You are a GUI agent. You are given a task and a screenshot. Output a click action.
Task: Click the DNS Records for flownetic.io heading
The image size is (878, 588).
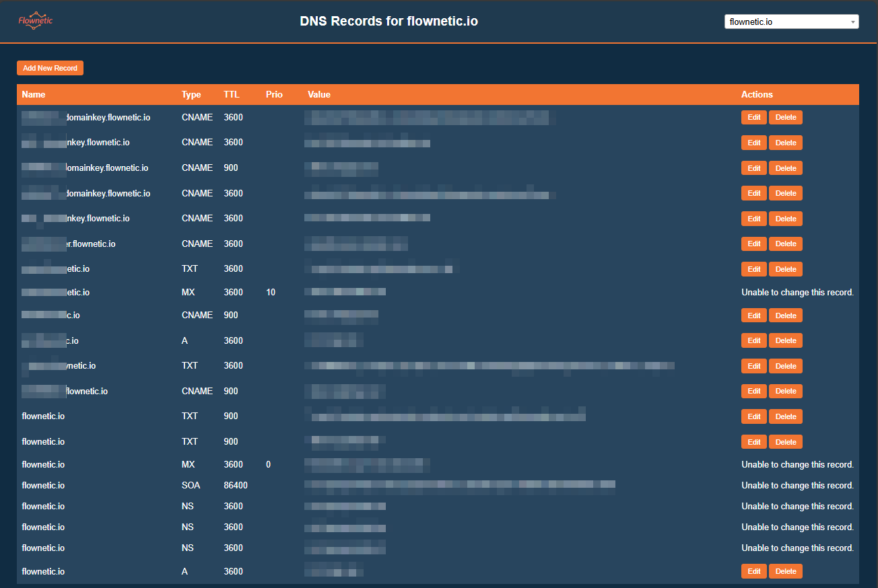389,21
